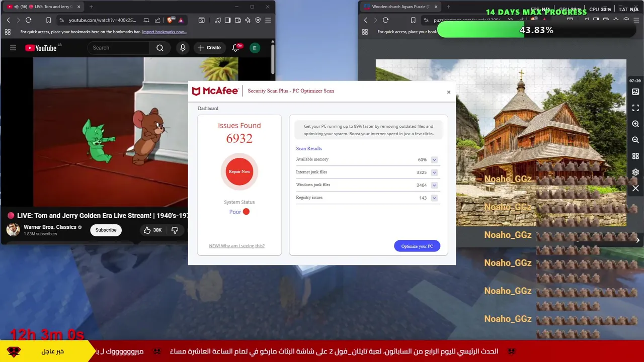Viewport: 644px width, 362px height.
Task: Search YouTube with voice microphone
Action: click(x=183, y=48)
